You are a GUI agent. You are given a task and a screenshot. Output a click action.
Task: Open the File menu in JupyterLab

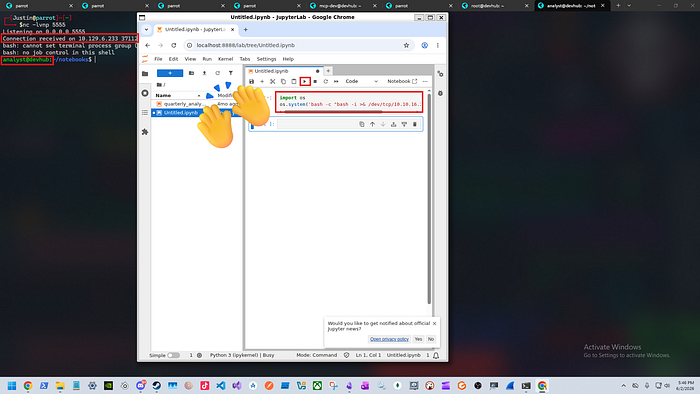pos(158,59)
